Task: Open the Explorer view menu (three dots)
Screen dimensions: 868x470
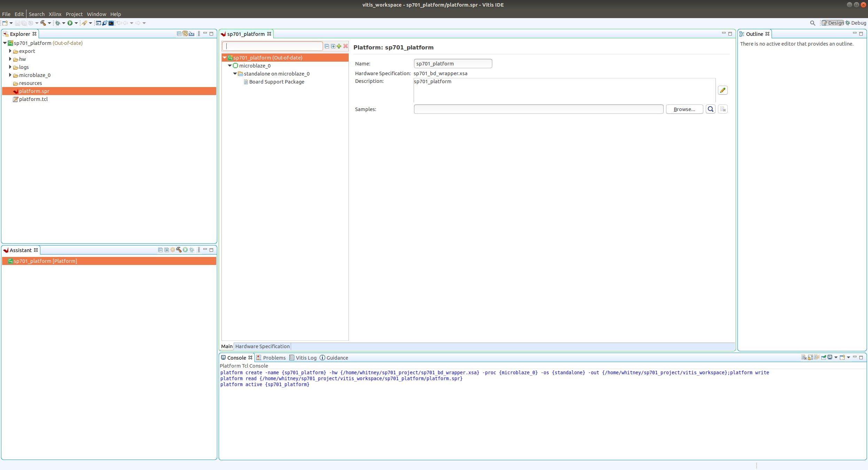Action: click(199, 34)
